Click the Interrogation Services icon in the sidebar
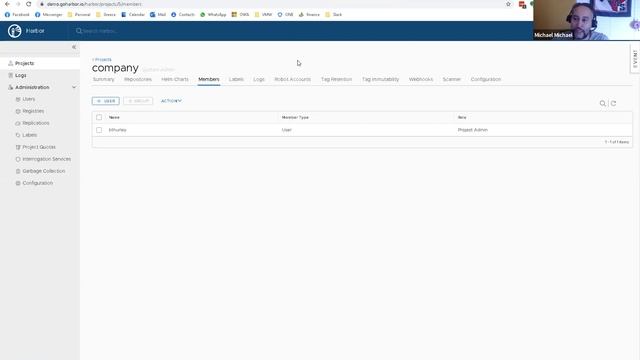The image size is (640, 360). pos(18,159)
